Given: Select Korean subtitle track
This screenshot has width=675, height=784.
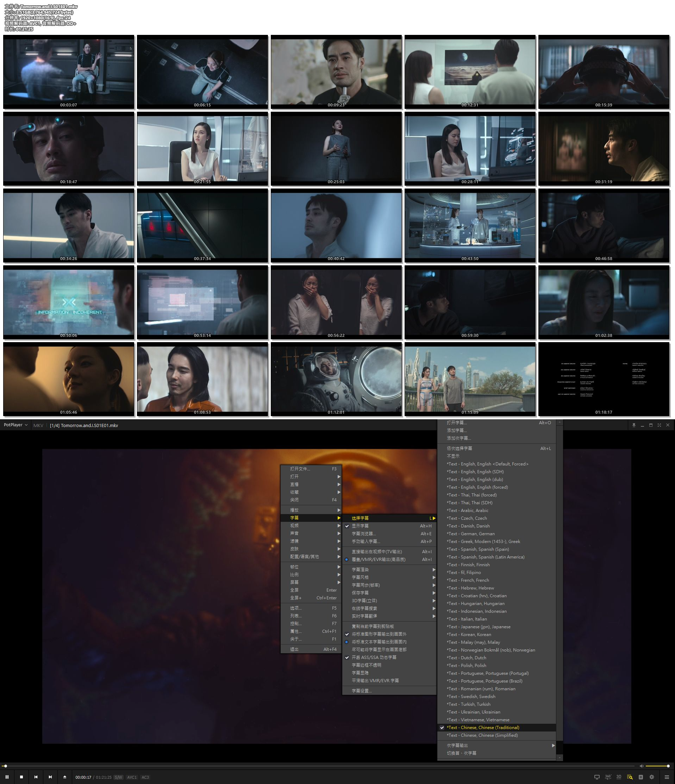Looking at the screenshot, I should [496, 635].
